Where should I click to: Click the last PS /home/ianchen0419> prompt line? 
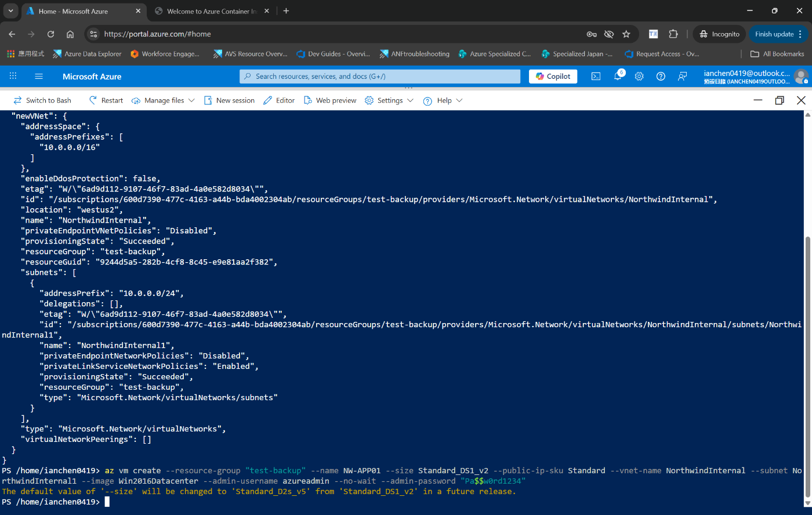pos(56,502)
